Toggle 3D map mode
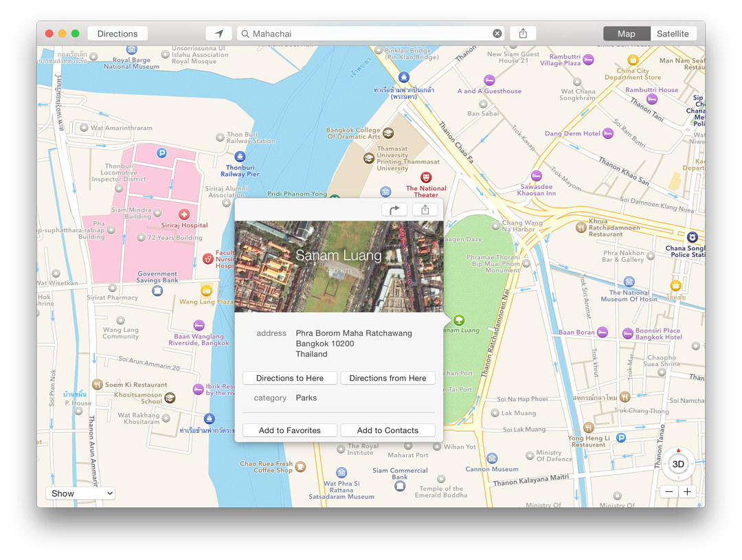 678,464
